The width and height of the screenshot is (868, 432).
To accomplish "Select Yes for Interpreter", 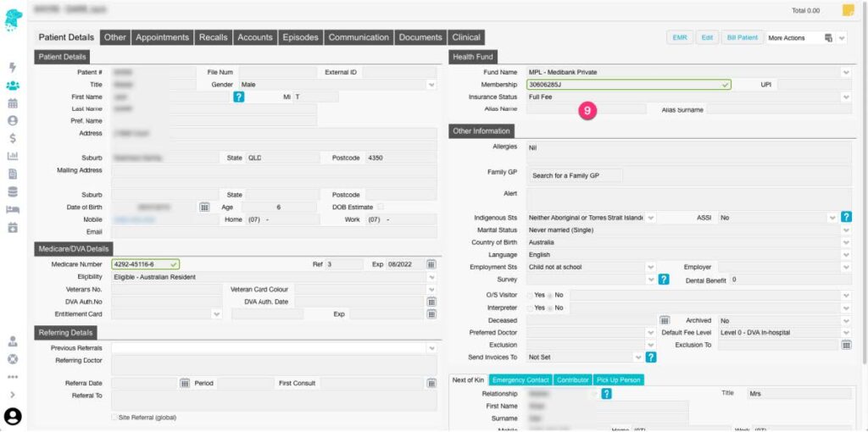I will [531, 308].
